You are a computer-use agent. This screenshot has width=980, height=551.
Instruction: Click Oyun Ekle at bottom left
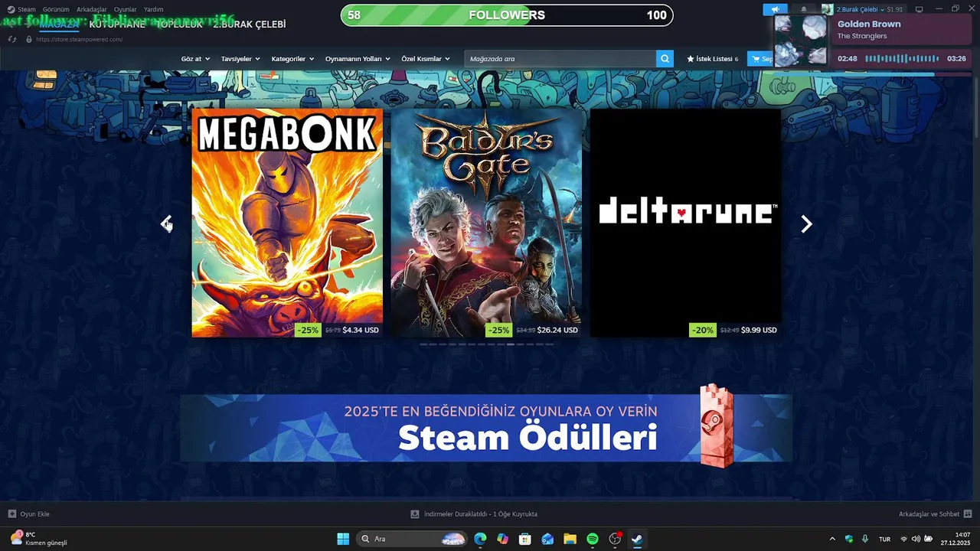point(28,514)
